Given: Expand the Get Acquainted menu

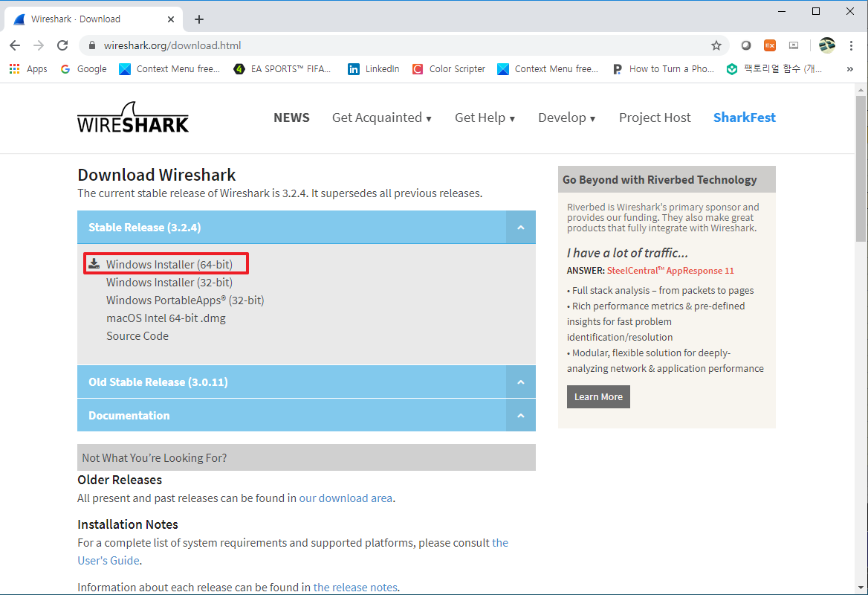Looking at the screenshot, I should (x=382, y=118).
